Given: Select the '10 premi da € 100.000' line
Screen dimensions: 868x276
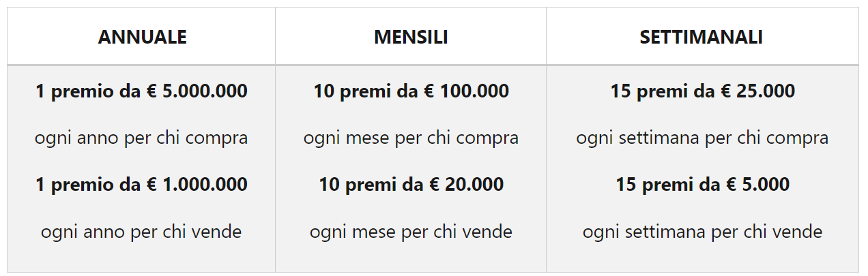Looking at the screenshot, I should coord(411,91).
